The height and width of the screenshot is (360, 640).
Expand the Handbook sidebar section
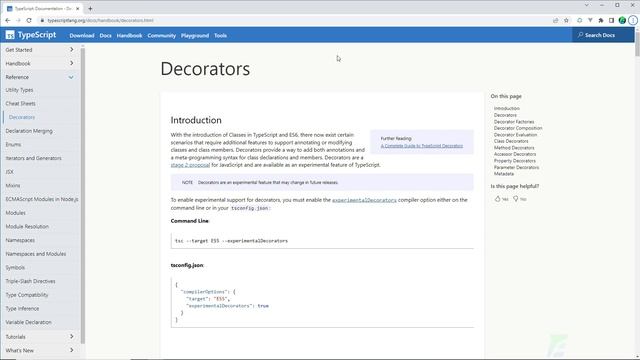[40, 64]
